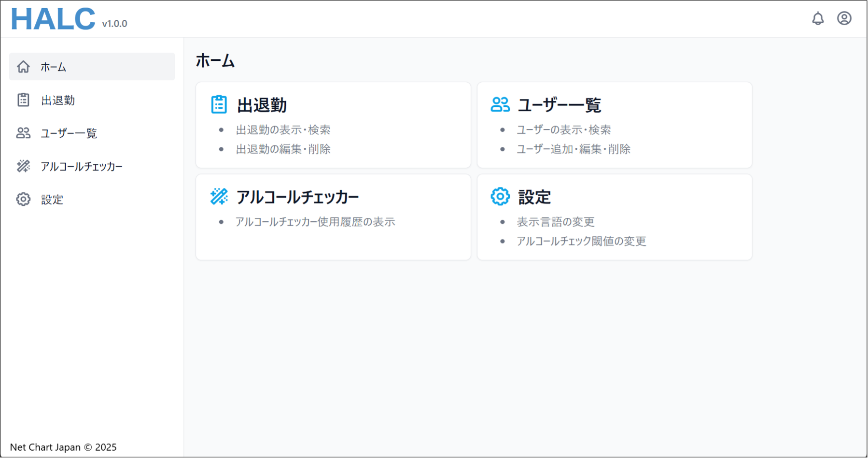
Task: Click the users icon on the ユーザー一覧 card
Action: click(x=500, y=104)
